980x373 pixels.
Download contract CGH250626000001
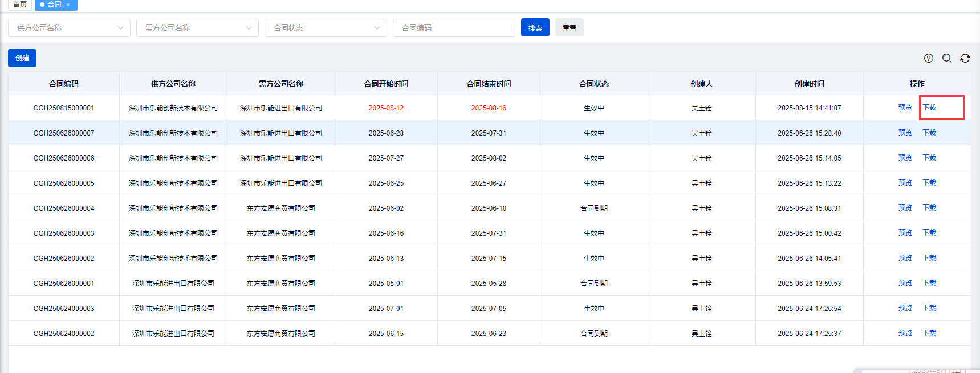(x=930, y=283)
